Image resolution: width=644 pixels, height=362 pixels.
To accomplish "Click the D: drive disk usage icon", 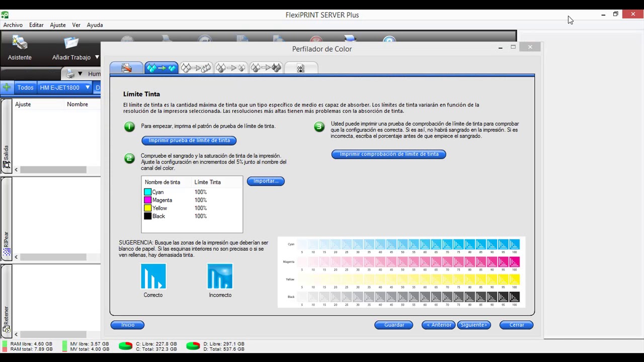I will click(x=193, y=346).
